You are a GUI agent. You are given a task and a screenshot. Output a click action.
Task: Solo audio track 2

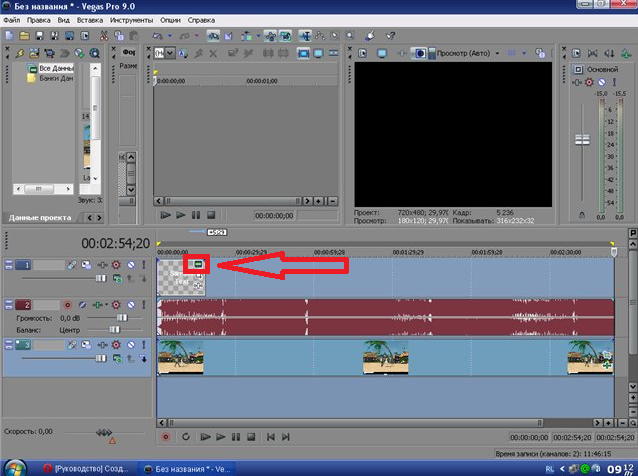coord(144,305)
